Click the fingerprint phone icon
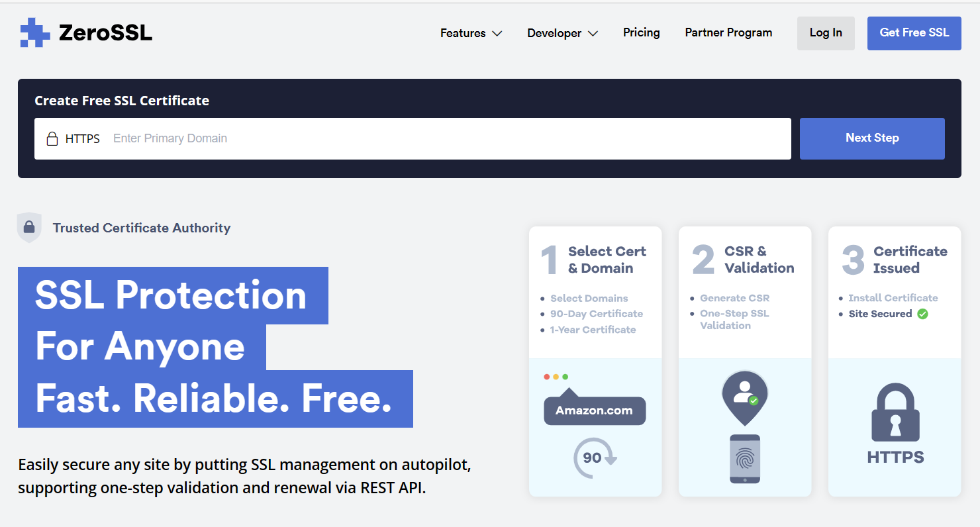The width and height of the screenshot is (980, 527). [745, 459]
